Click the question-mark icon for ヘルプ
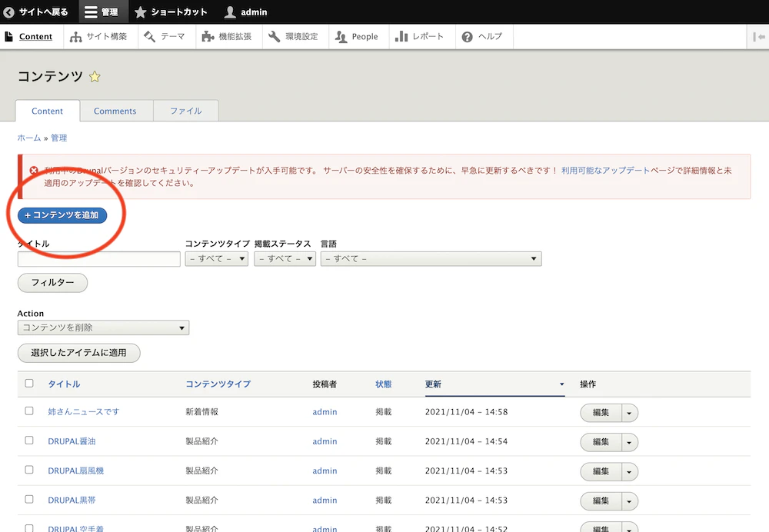 [468, 37]
